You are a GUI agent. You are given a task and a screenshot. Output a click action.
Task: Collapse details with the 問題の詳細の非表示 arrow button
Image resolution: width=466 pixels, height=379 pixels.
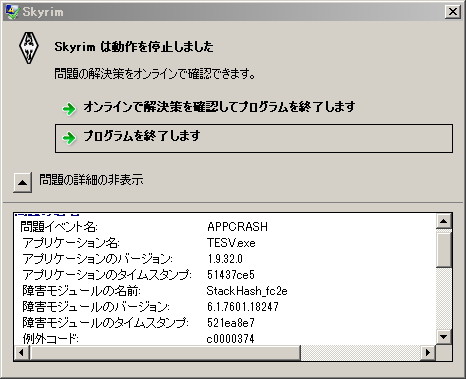click(x=22, y=182)
